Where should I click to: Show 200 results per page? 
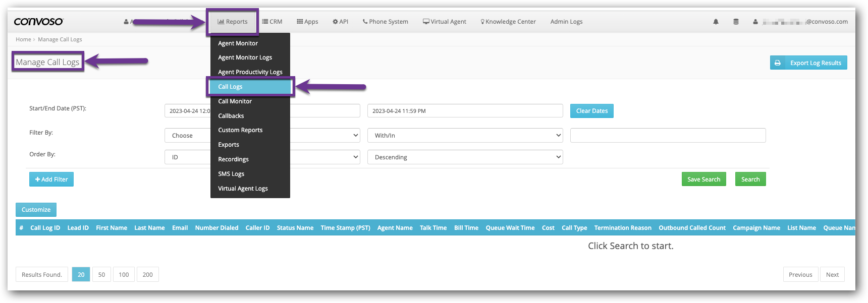coord(148,275)
